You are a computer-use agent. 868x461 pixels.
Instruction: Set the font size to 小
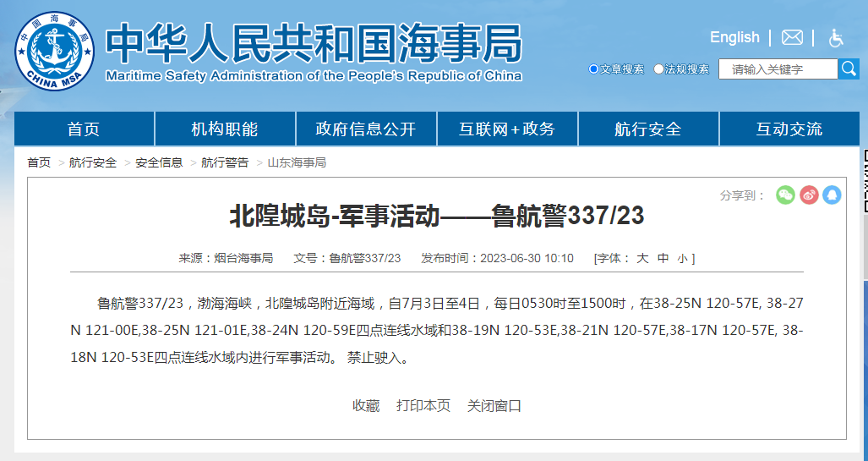click(x=682, y=259)
